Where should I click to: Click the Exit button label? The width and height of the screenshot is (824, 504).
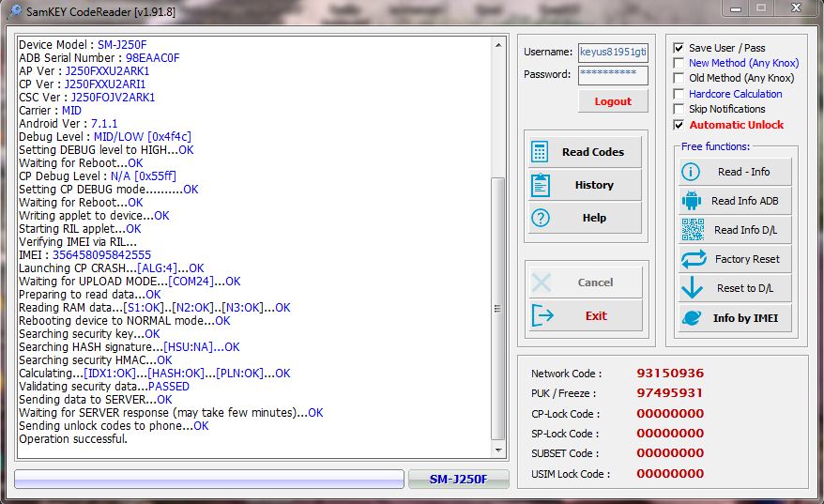(596, 316)
